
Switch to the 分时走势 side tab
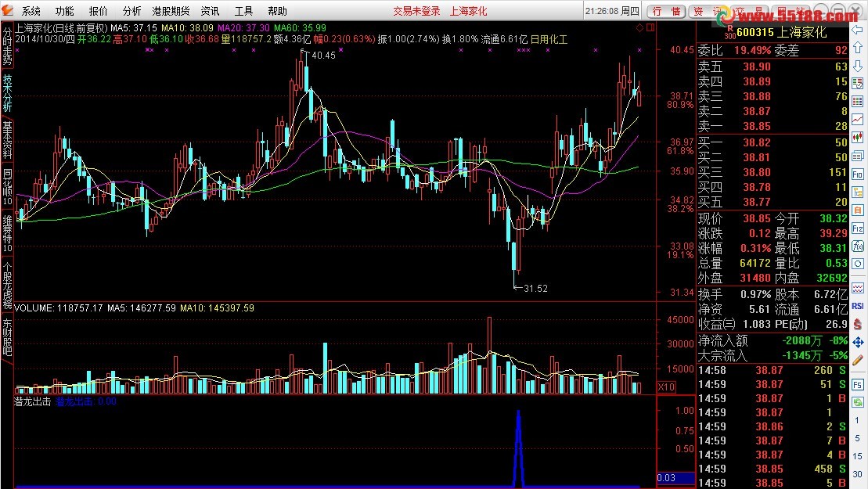pos(7,45)
